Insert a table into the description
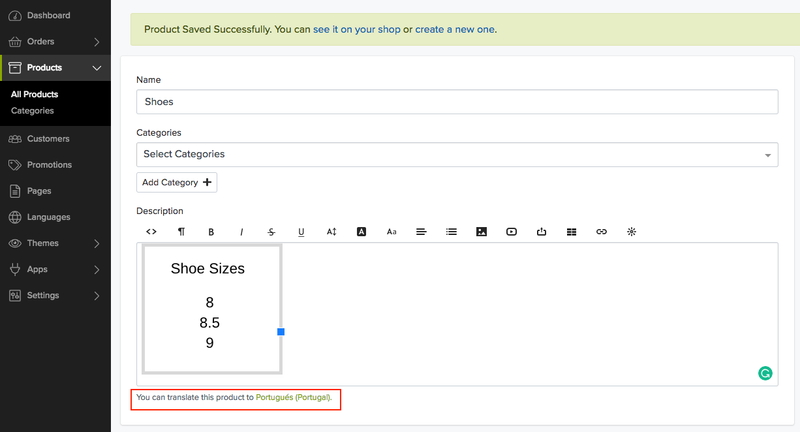The width and height of the screenshot is (800, 432). pyautogui.click(x=571, y=232)
